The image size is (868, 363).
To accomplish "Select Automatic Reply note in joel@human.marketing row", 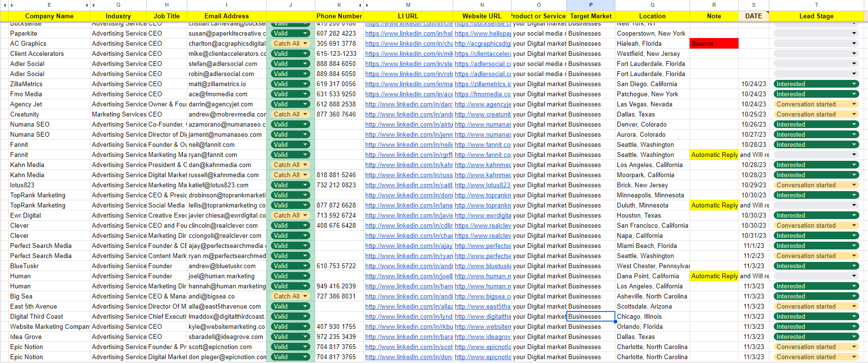I will (x=714, y=276).
